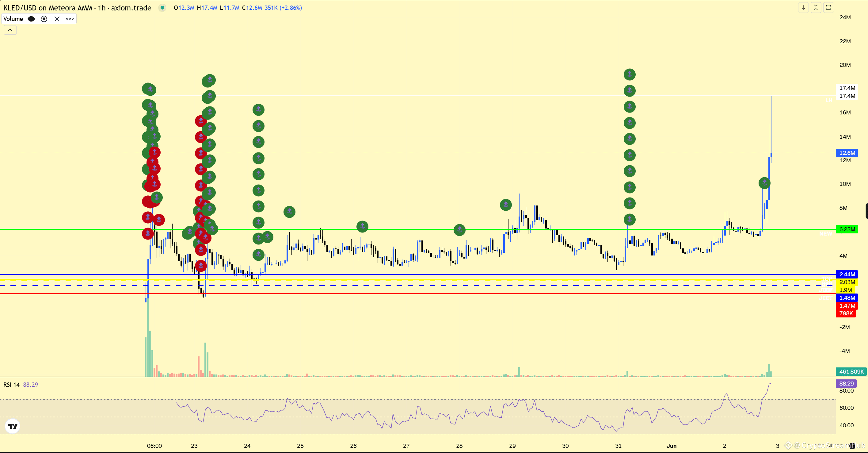Click the 23 date label on time axis
The width and height of the screenshot is (868, 453).
pos(194,446)
